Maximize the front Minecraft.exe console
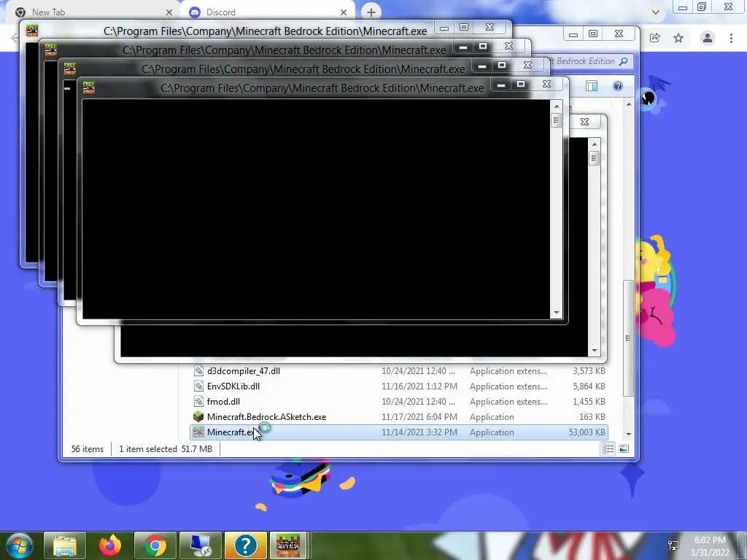 521,85
